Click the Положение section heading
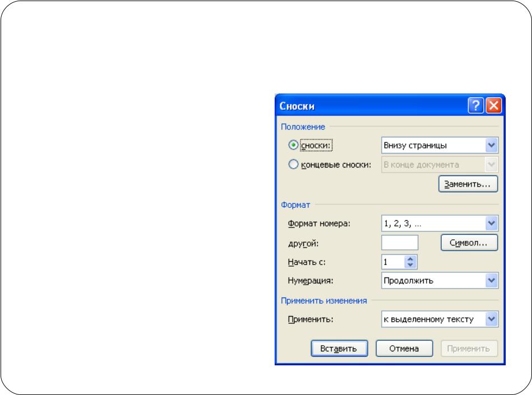 click(303, 127)
